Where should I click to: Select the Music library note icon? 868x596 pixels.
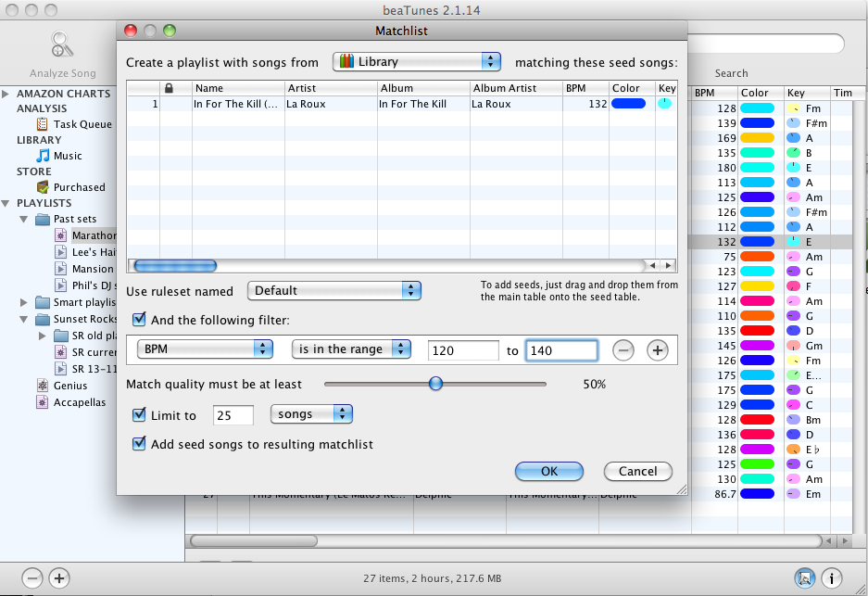point(42,156)
